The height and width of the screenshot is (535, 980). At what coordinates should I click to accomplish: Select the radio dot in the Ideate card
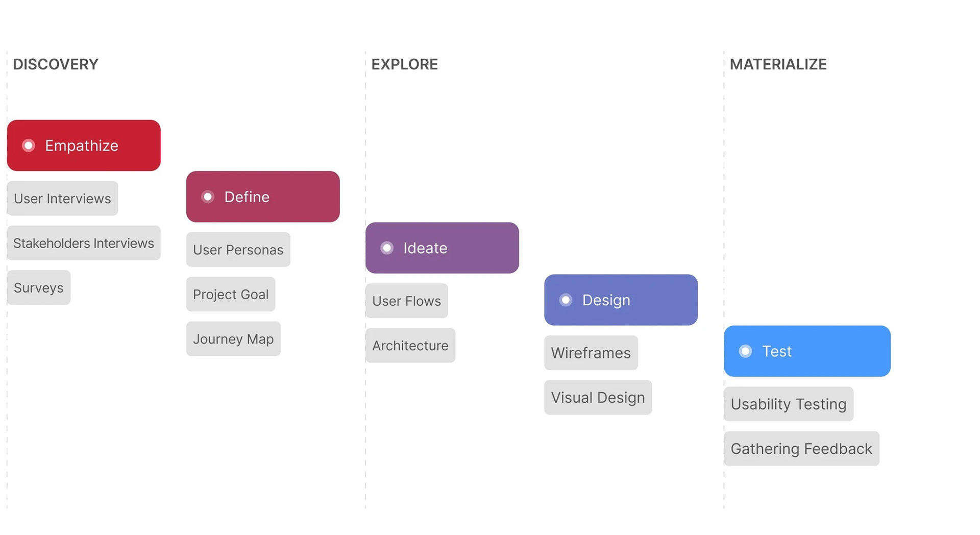pyautogui.click(x=387, y=248)
